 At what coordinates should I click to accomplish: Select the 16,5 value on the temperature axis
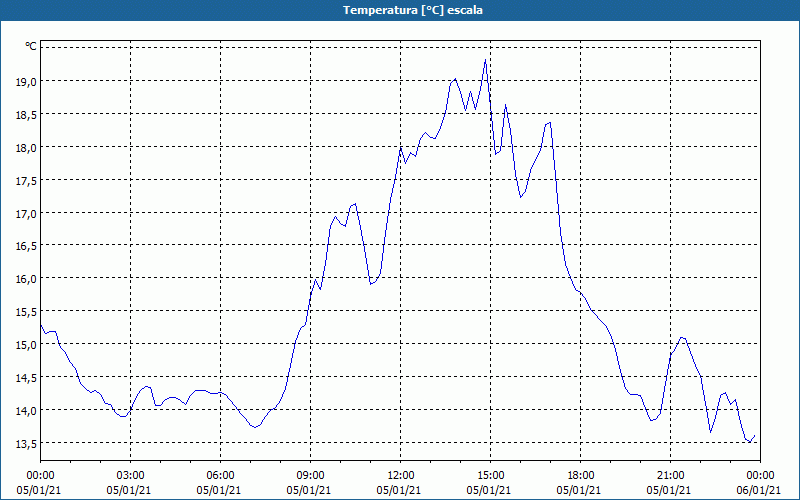pos(26,246)
